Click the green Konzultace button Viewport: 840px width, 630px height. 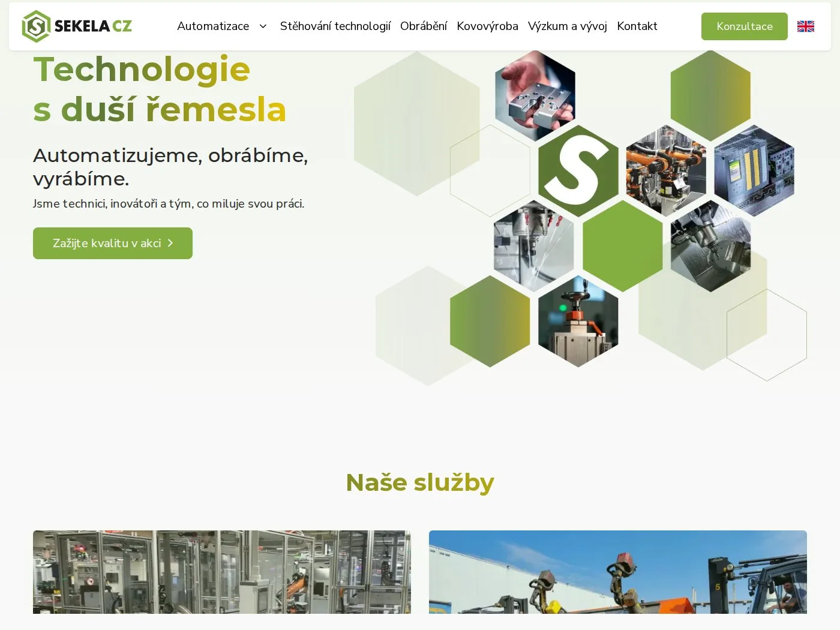[745, 26]
